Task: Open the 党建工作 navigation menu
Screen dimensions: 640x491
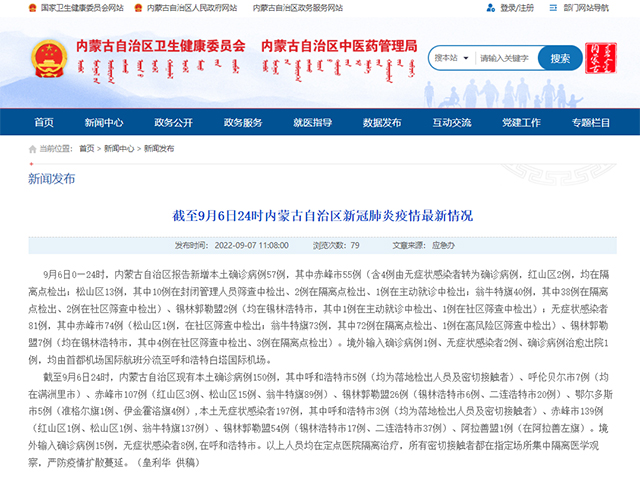Action: [x=521, y=122]
